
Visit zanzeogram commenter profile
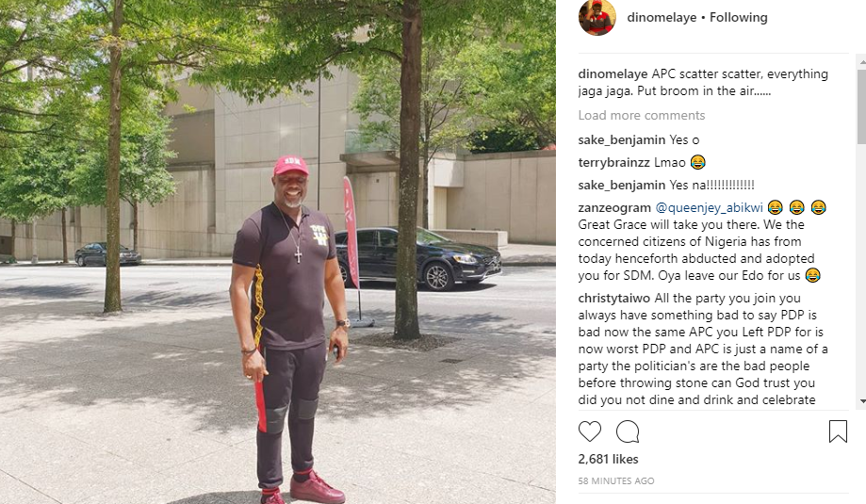click(x=614, y=207)
